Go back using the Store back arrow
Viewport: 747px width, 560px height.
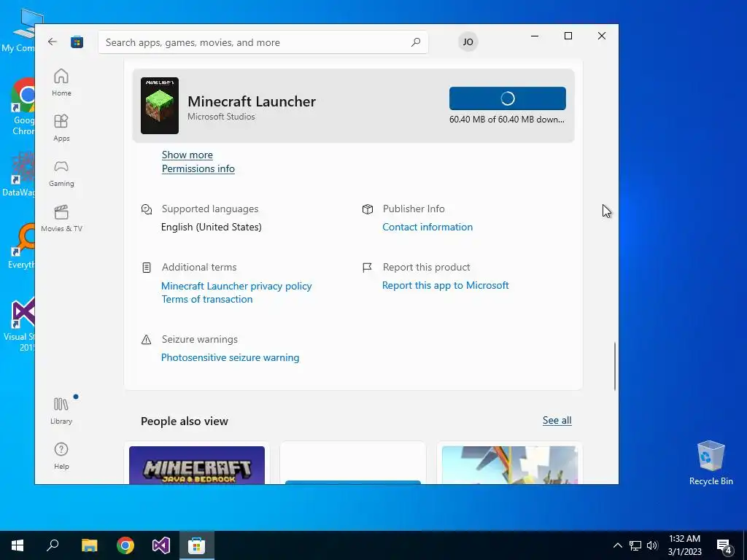click(x=53, y=42)
